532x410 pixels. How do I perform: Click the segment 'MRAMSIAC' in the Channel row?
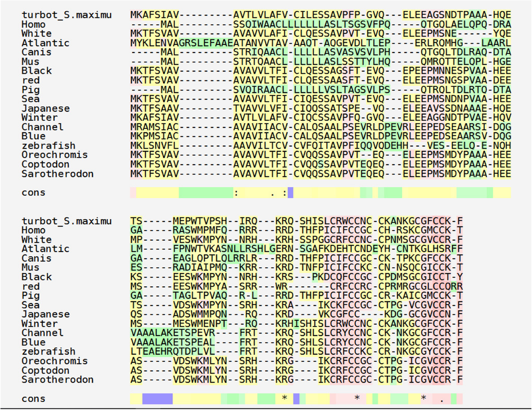click(x=155, y=127)
